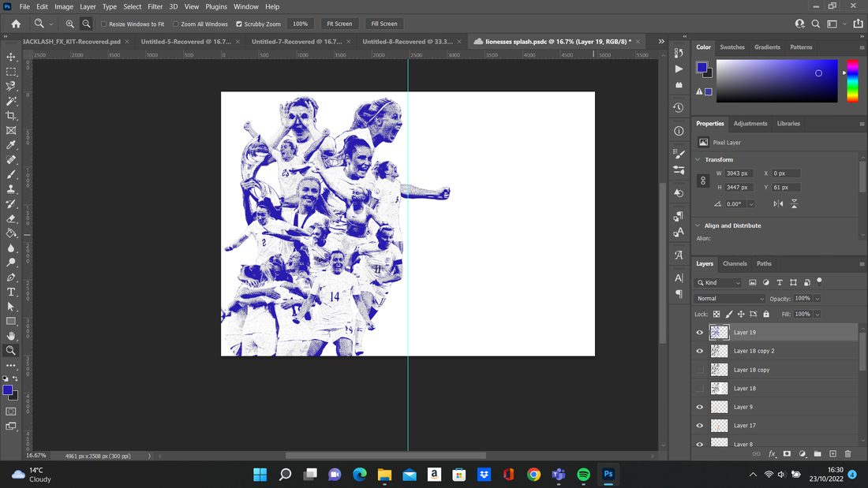Open the blend mode Normal dropdown
The image size is (868, 488).
tap(730, 299)
